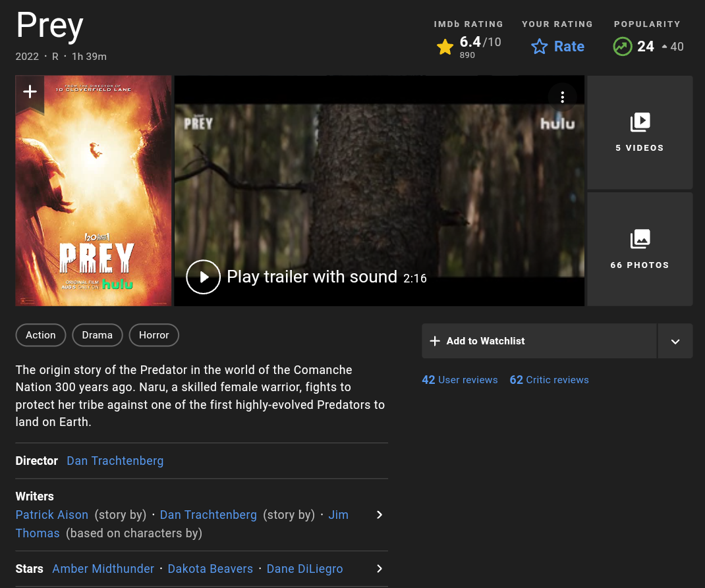Screen dimensions: 705x588
Task: Click the plot summary text
Action: coord(200,396)
